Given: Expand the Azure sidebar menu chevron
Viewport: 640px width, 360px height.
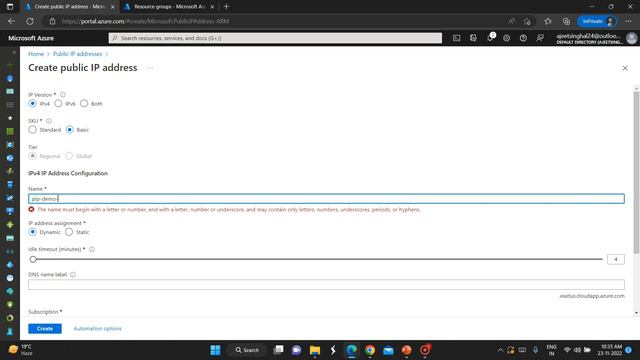Looking at the screenshot, I should tap(14, 52).
